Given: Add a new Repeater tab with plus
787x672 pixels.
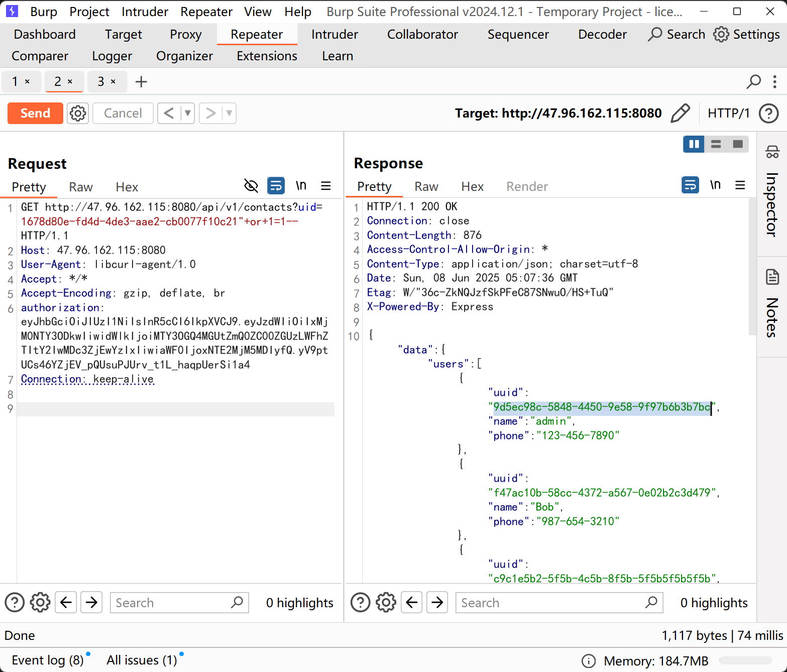Looking at the screenshot, I should click(141, 81).
